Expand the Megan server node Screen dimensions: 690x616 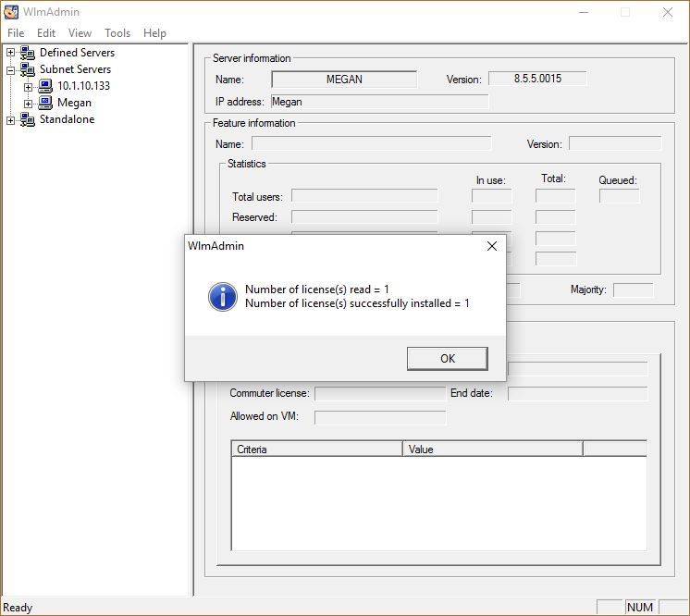click(28, 104)
